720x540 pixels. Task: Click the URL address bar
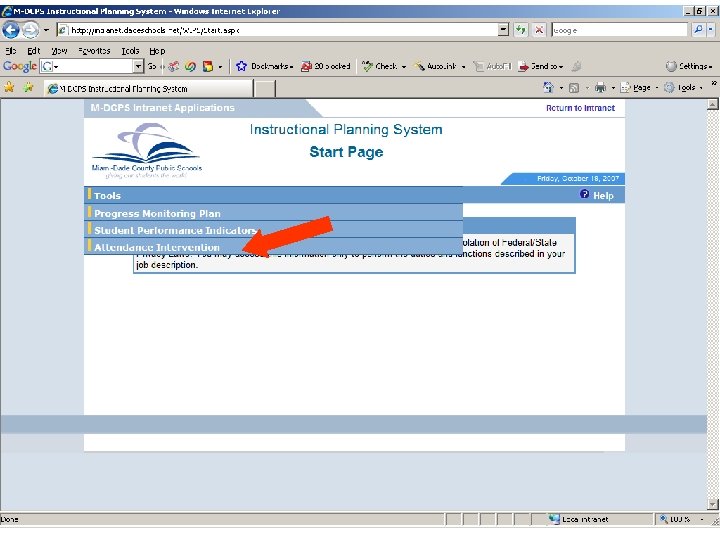pyautogui.click(x=277, y=30)
